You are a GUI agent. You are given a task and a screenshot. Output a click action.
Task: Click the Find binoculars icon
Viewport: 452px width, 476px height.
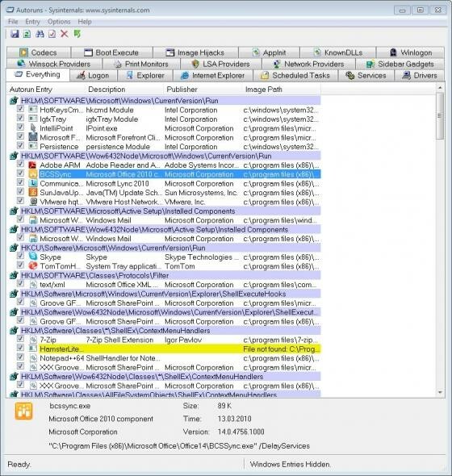pos(40,34)
